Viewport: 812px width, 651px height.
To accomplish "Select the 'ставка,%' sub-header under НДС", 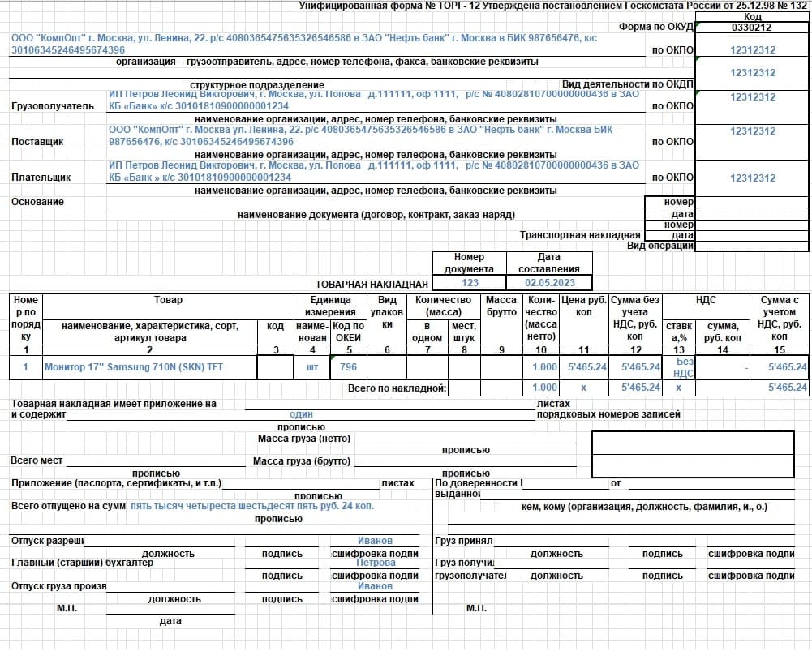I will point(678,332).
